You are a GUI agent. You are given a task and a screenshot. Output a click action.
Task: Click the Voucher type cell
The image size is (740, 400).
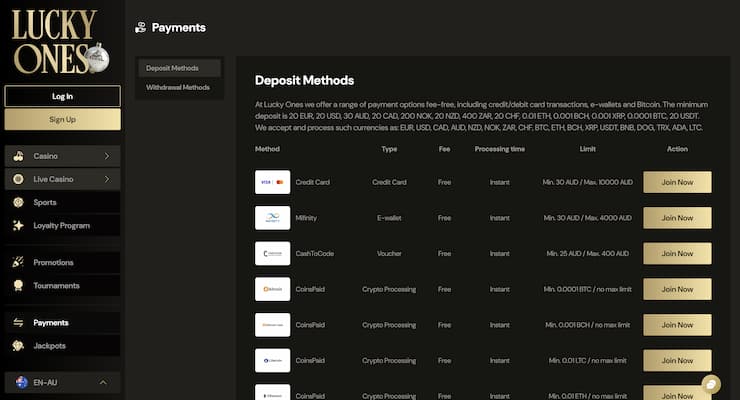point(389,254)
